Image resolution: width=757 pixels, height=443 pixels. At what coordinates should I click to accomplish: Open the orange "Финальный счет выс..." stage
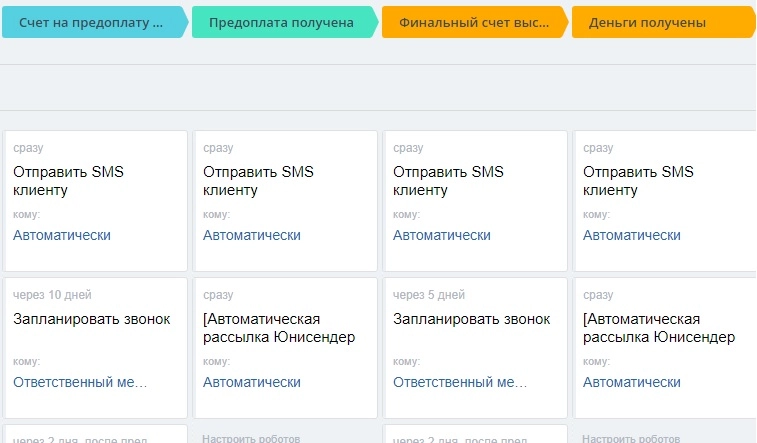pos(471,22)
